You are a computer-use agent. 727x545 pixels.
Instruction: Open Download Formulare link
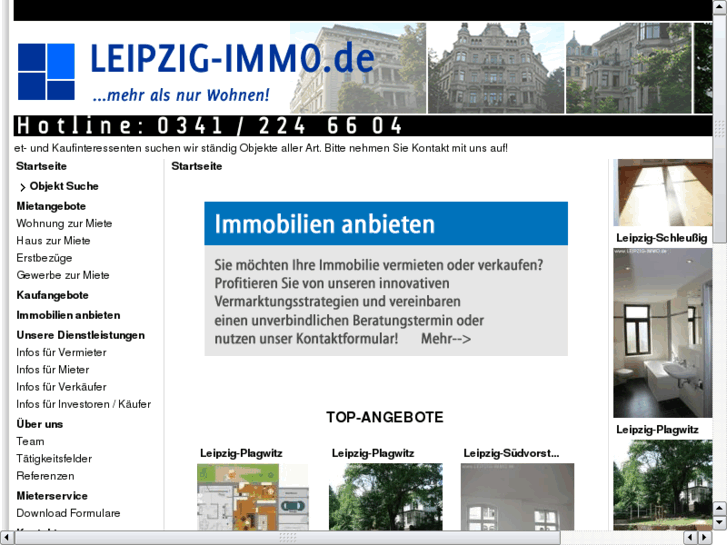68,513
